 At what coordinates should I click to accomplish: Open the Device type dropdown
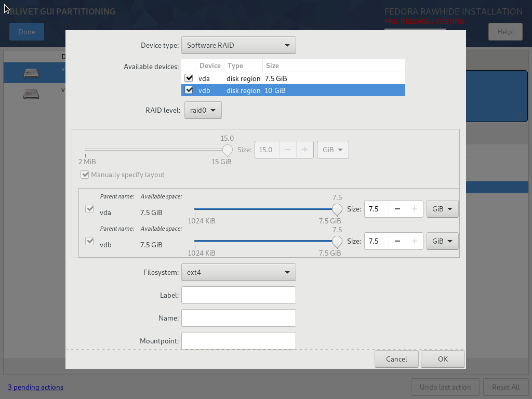coord(238,45)
